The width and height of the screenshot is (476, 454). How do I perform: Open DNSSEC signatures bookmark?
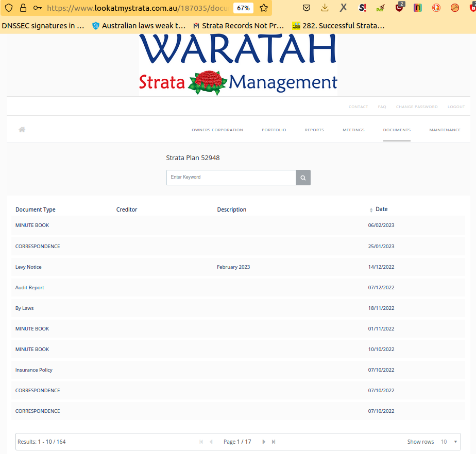(43, 26)
